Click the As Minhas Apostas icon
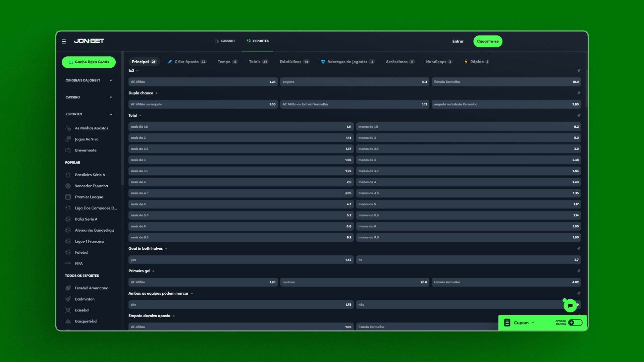 68,128
